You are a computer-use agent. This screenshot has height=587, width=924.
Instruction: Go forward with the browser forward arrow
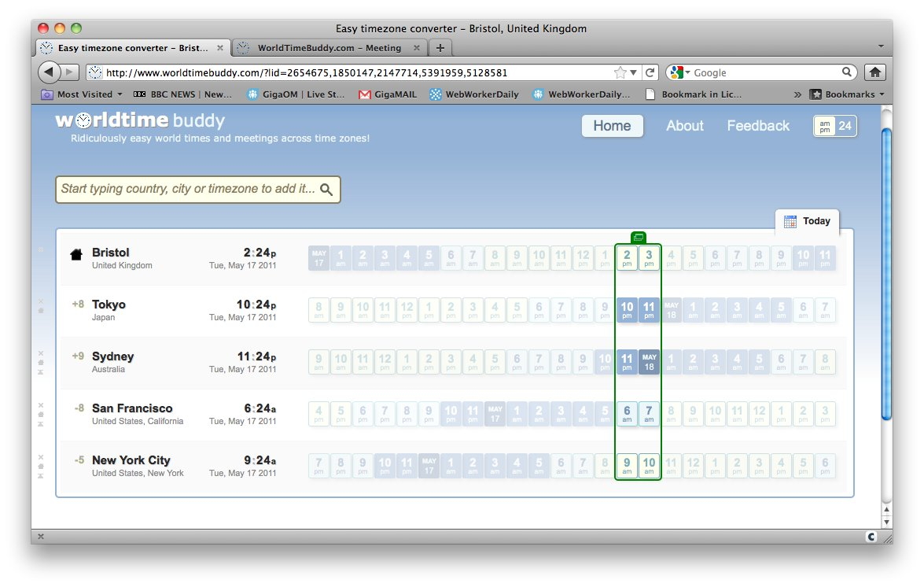[70, 72]
